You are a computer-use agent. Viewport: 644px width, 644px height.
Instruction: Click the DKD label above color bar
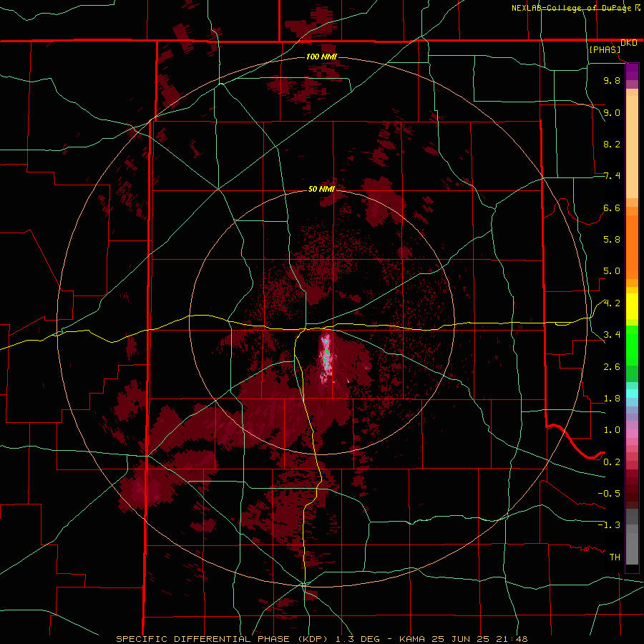(629, 43)
